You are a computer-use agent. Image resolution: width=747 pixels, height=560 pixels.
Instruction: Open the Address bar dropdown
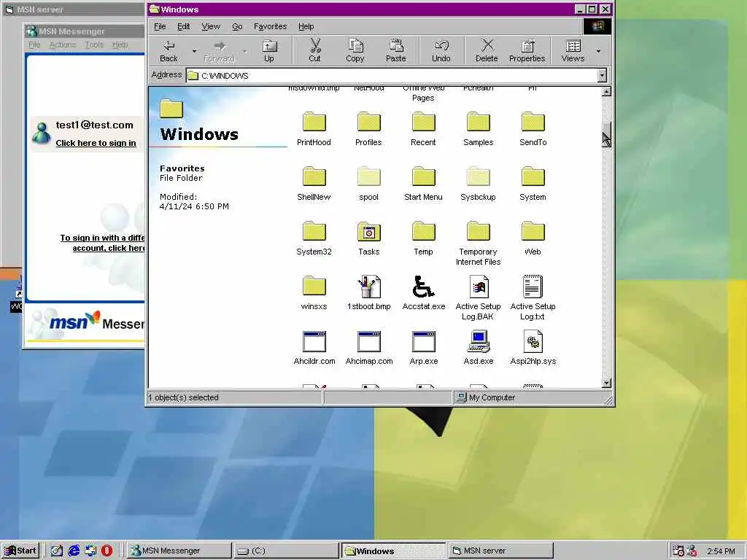[x=602, y=75]
